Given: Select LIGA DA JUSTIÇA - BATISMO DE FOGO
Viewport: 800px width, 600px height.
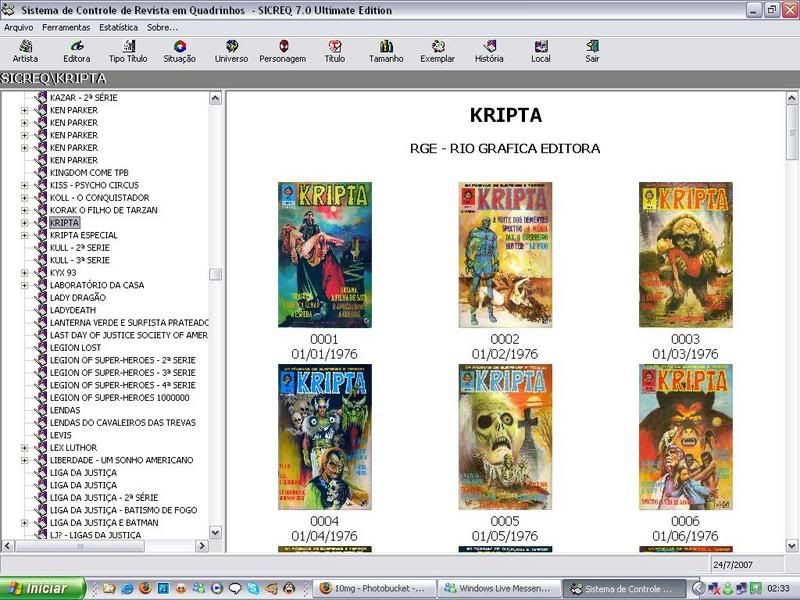Looking at the screenshot, I should pos(123,510).
